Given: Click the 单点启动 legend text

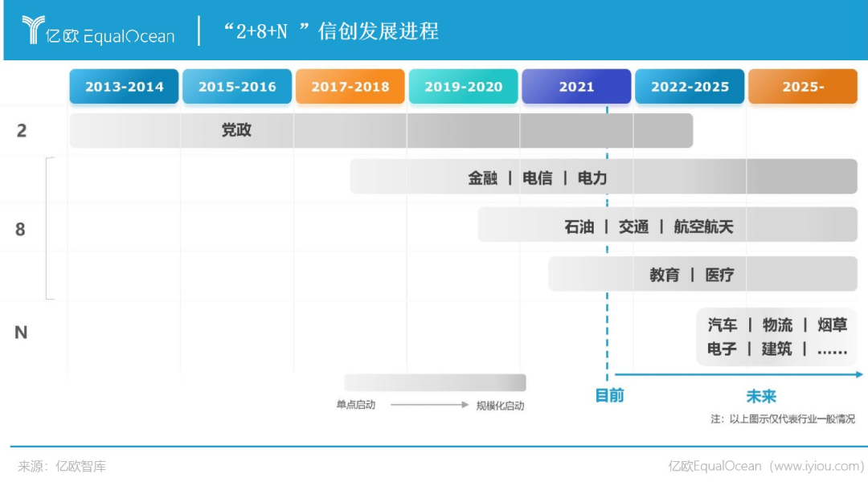Looking at the screenshot, I should point(356,405).
